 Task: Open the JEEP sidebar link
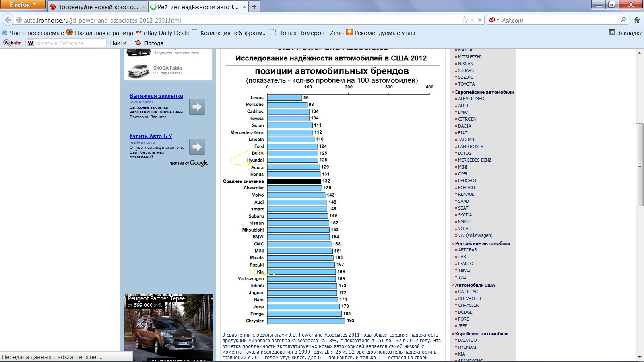462,326
